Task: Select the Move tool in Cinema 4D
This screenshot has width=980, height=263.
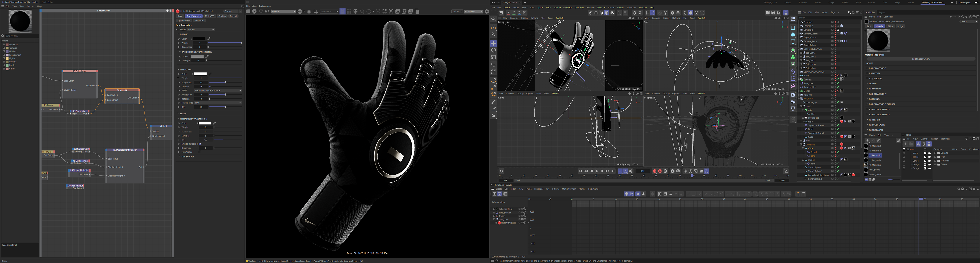Action: coord(493,43)
